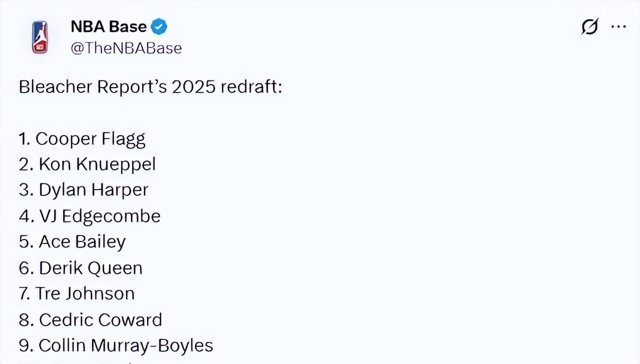
Task: Click the Dylan Harper list entry
Action: [x=93, y=190]
